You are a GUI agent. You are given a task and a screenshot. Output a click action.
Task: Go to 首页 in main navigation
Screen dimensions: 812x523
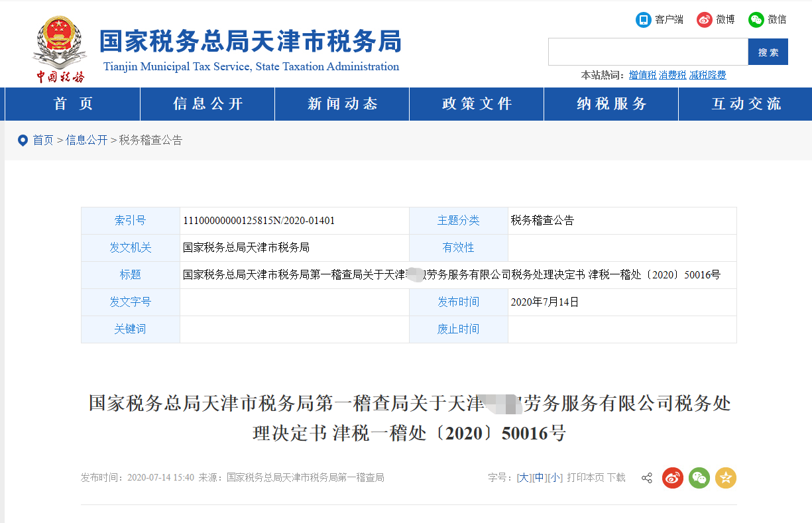(x=73, y=104)
